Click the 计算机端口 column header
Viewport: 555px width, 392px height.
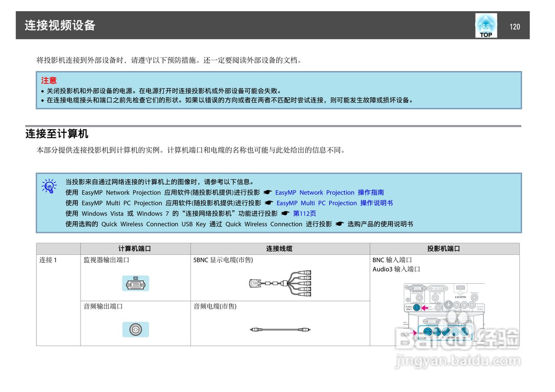click(x=135, y=249)
